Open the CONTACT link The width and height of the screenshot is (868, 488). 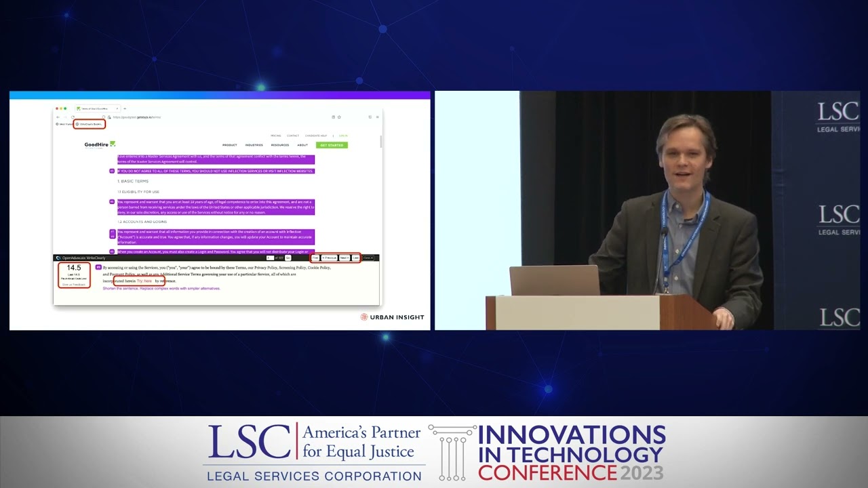pos(293,136)
